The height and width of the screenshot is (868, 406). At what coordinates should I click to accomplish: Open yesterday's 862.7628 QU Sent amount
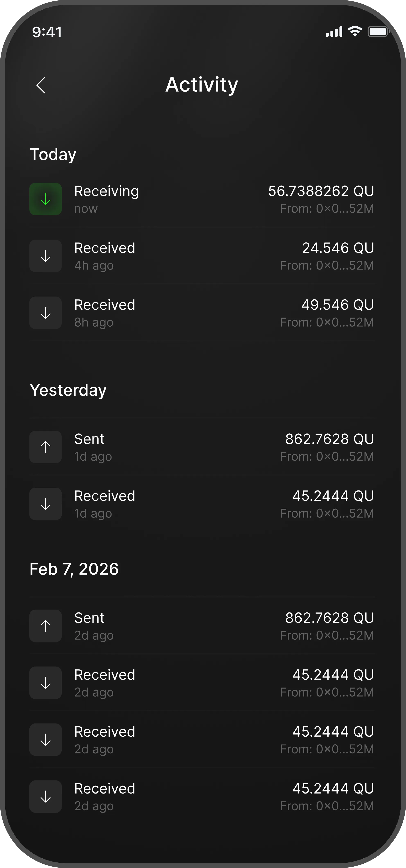(329, 439)
